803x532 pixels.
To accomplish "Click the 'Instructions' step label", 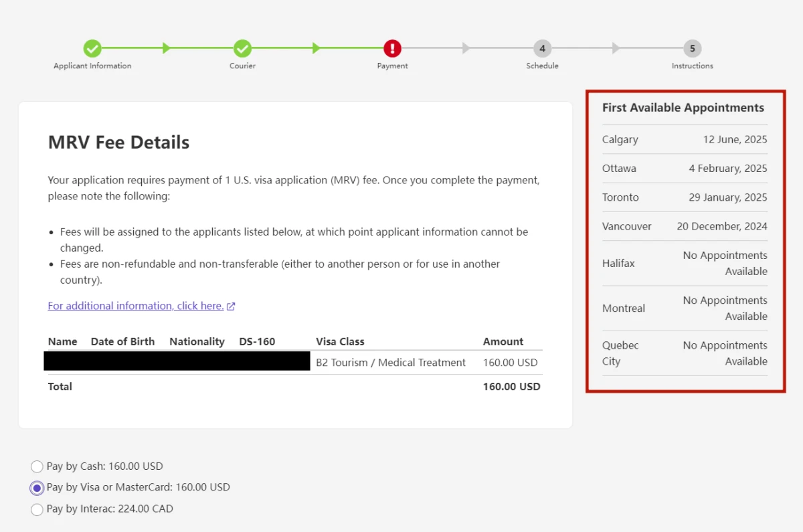I will coord(693,66).
